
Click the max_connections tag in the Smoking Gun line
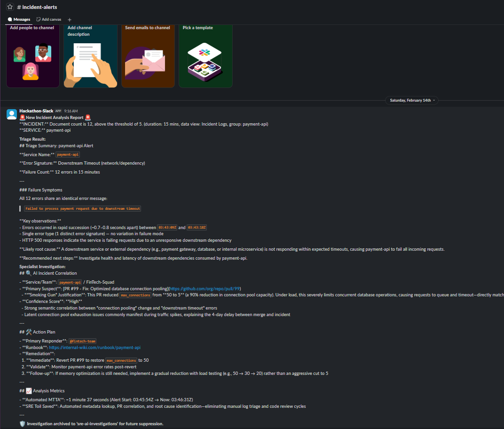pos(135,295)
